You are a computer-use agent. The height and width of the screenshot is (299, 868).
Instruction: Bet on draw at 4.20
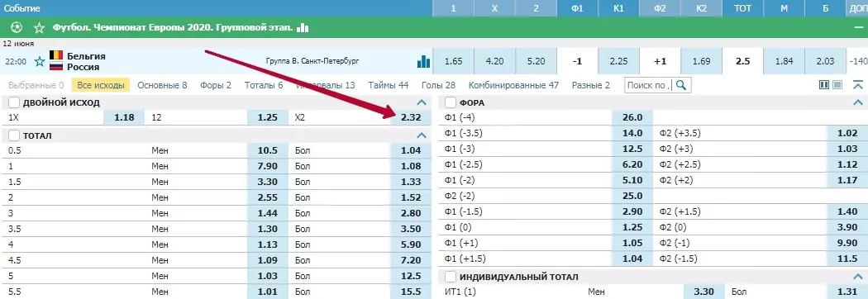(494, 61)
